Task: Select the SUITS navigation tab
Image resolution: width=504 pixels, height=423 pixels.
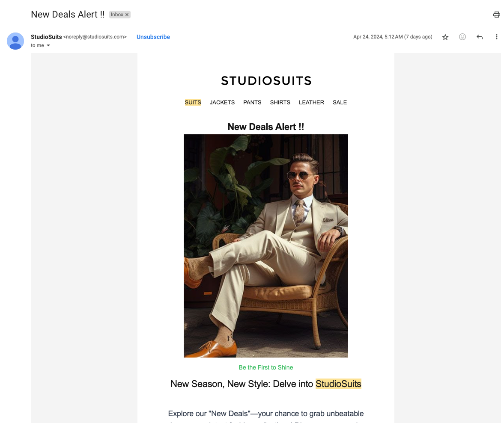Action: point(193,102)
